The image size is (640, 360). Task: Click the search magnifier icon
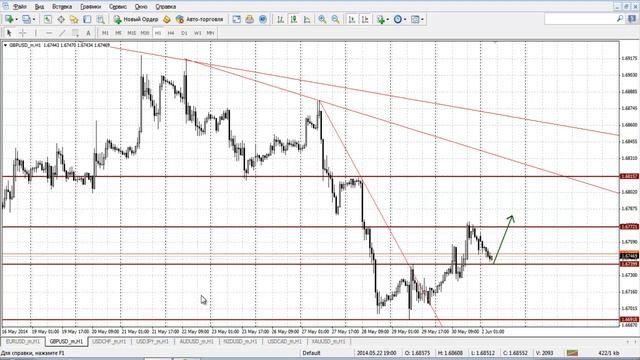click(620, 18)
